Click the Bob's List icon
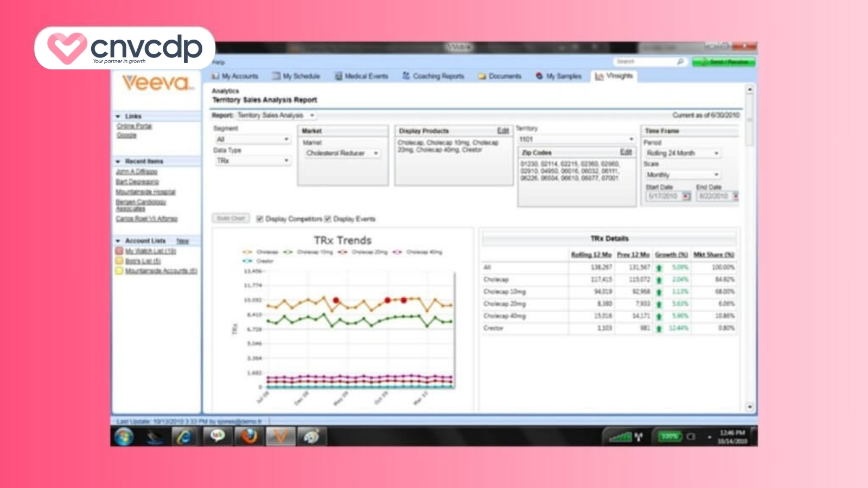Viewport: 868px width, 488px height. click(119, 261)
